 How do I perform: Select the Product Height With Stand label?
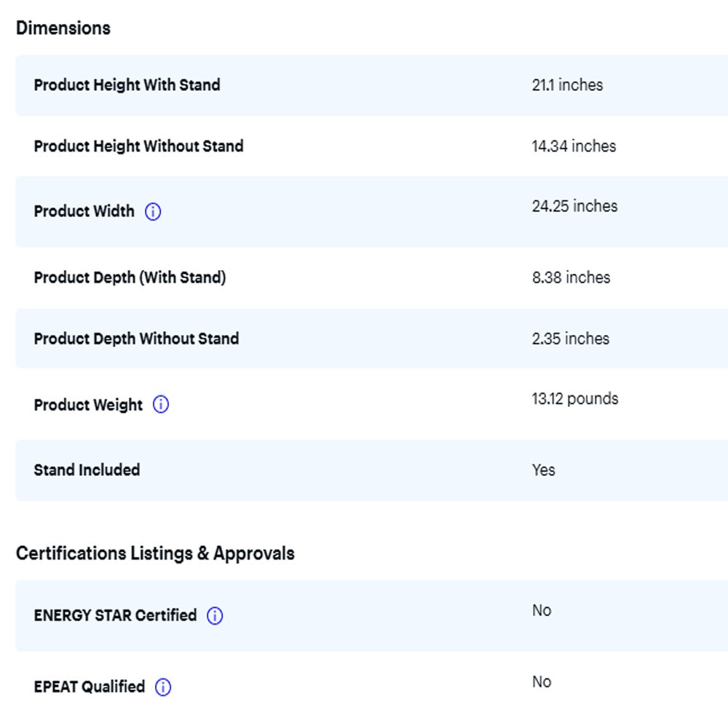pos(127,85)
